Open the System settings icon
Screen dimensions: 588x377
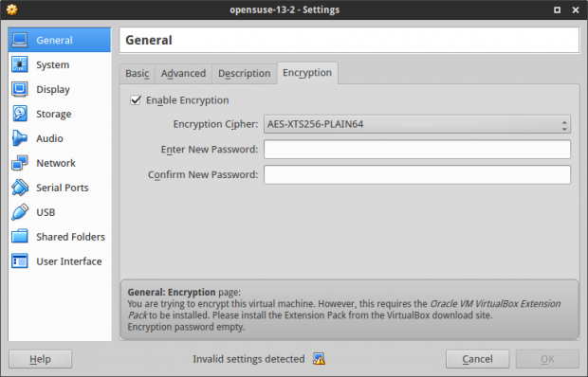pos(20,64)
